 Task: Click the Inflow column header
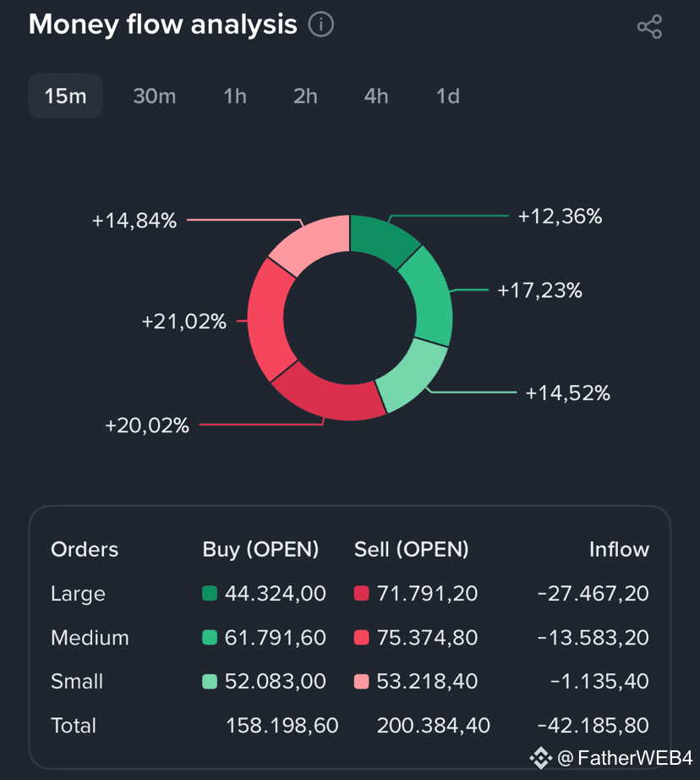pos(619,549)
